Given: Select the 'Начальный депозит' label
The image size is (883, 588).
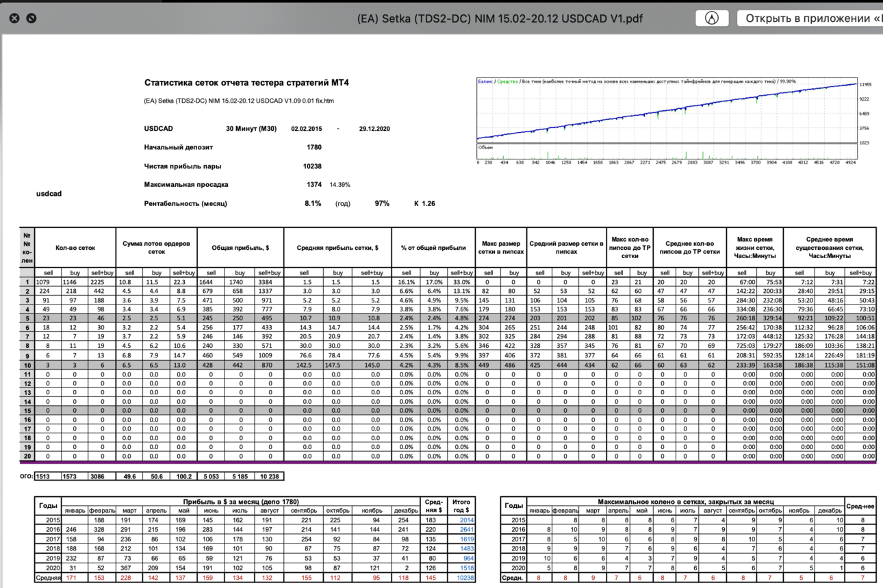Looking at the screenshot, I should (178, 147).
